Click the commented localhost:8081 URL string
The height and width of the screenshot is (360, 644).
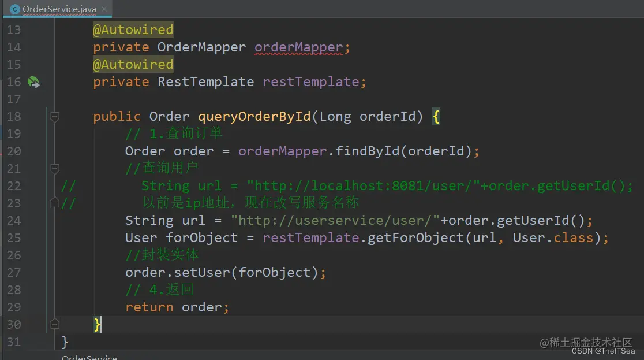tap(363, 186)
